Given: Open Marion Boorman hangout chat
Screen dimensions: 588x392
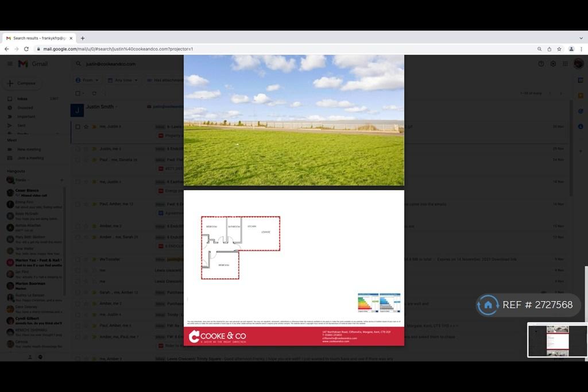Looking at the screenshot, I should pyautogui.click(x=34, y=286).
